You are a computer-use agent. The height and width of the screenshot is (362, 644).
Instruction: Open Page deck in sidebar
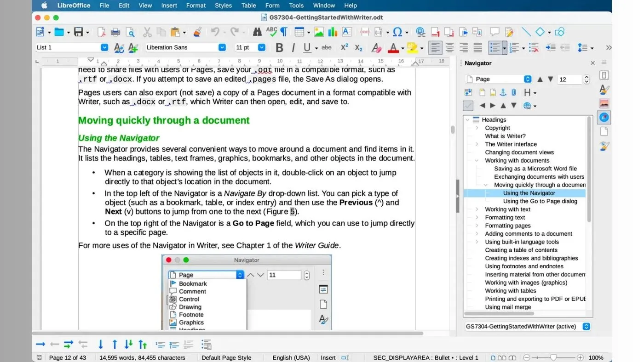pyautogui.click(x=604, y=131)
